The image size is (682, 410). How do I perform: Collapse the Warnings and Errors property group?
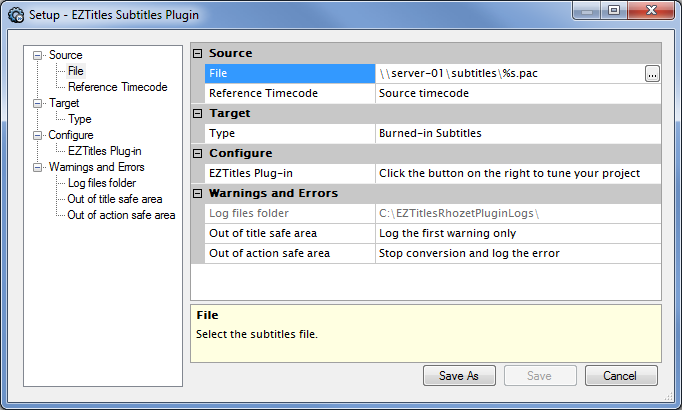[197, 193]
